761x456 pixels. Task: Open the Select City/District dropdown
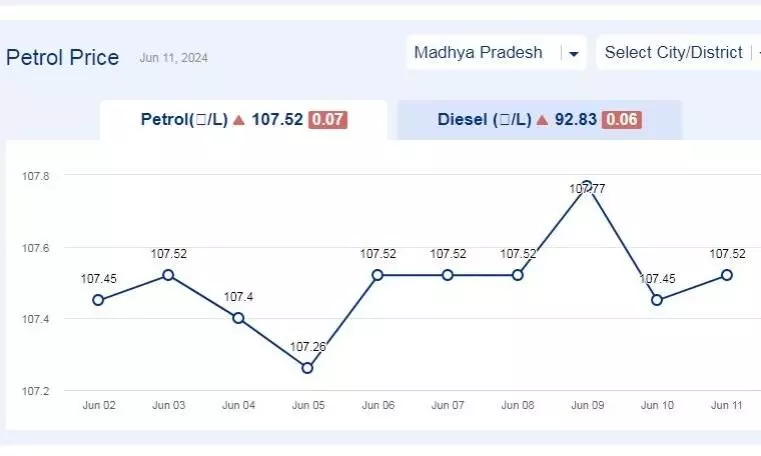(678, 52)
